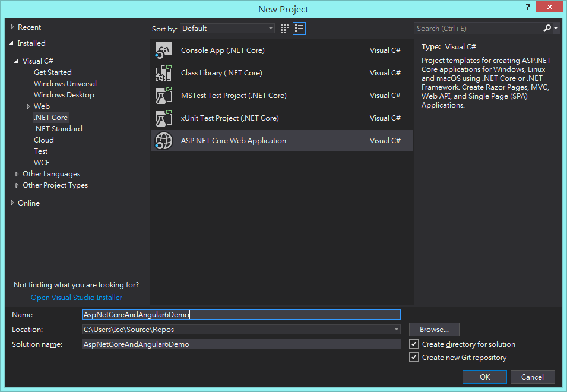This screenshot has height=392, width=567.
Task: Open the Sort by Default dropdown
Action: (x=227, y=28)
